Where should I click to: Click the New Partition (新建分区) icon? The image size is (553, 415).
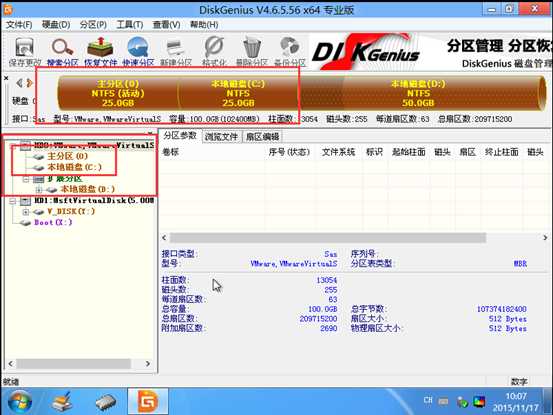click(176, 51)
